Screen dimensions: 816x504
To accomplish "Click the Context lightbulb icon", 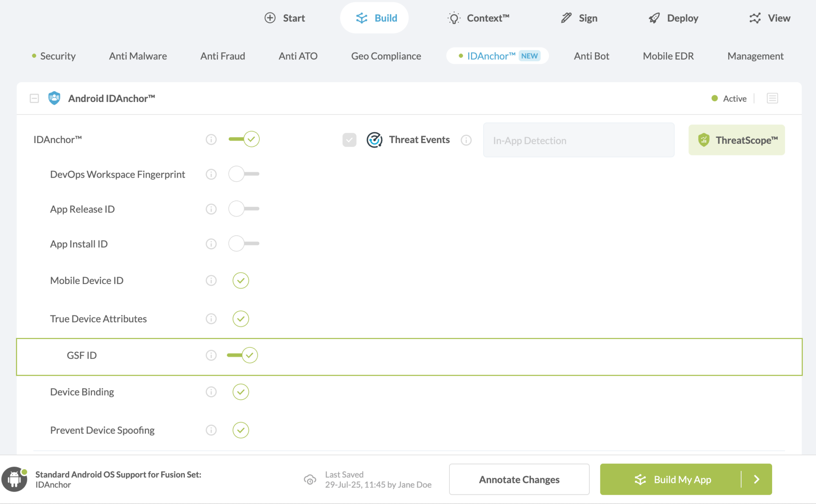I will coord(454,18).
